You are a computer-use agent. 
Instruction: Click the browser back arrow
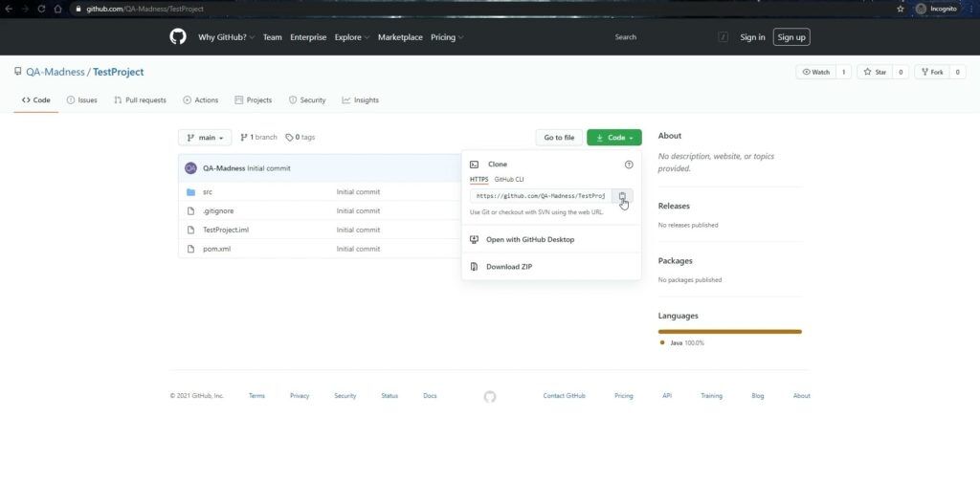[x=9, y=9]
